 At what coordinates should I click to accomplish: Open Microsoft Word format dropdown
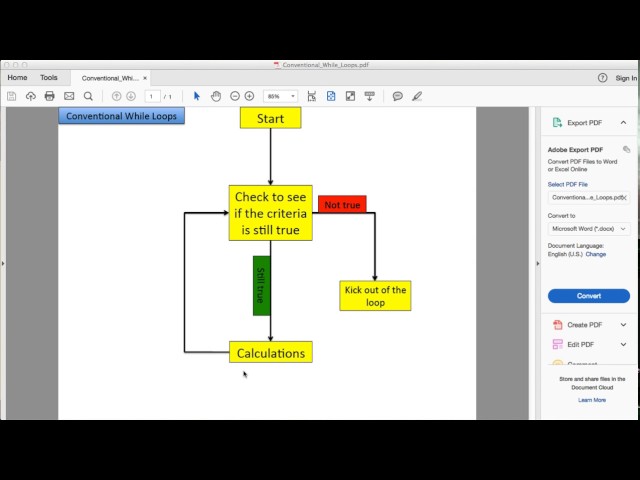pos(589,229)
